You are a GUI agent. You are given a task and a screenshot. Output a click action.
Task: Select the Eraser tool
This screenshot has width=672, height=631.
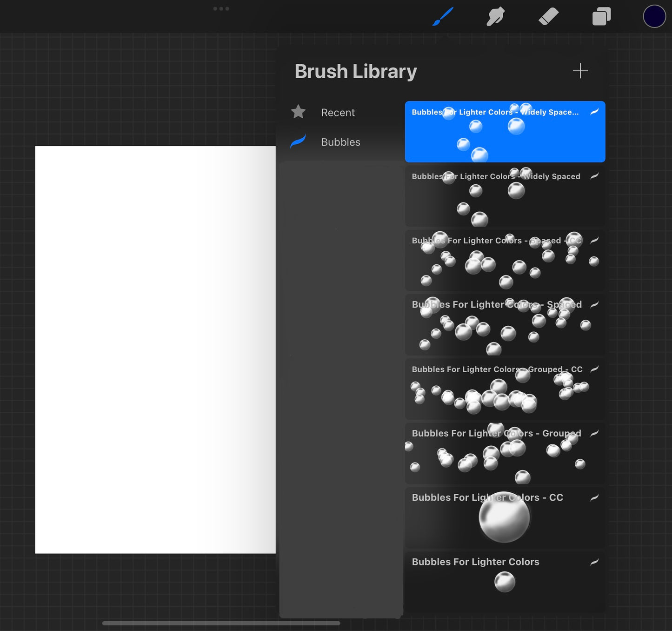pyautogui.click(x=548, y=17)
